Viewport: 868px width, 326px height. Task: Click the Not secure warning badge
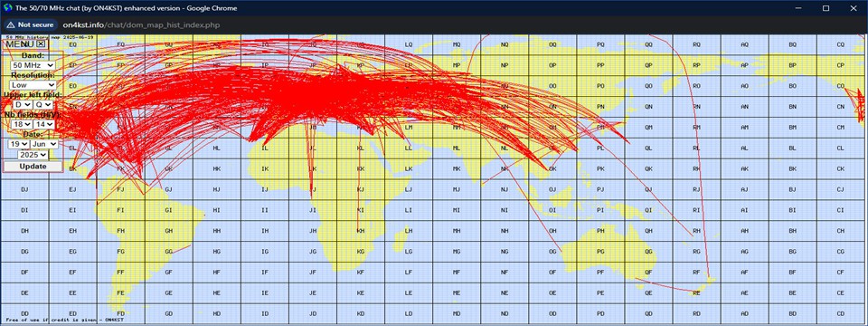[31, 25]
